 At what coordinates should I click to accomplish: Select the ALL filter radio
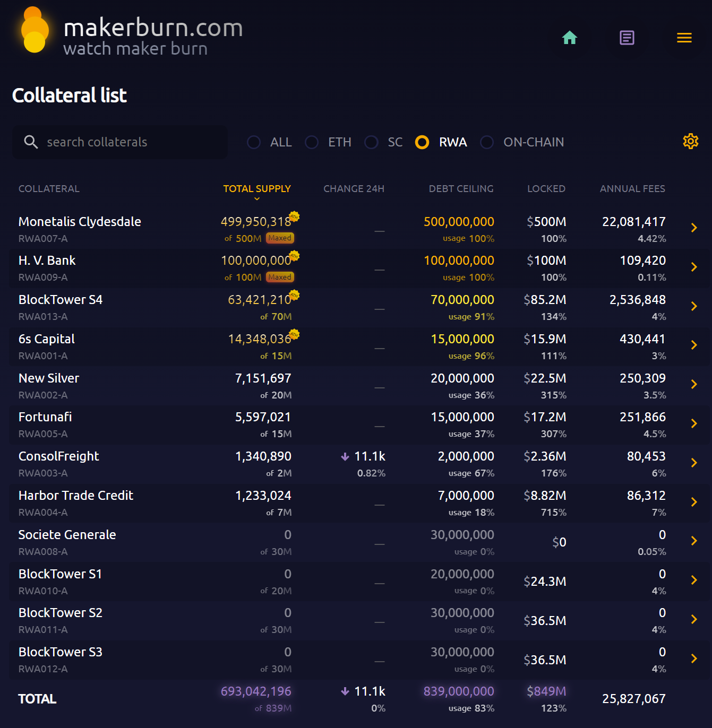pos(254,142)
